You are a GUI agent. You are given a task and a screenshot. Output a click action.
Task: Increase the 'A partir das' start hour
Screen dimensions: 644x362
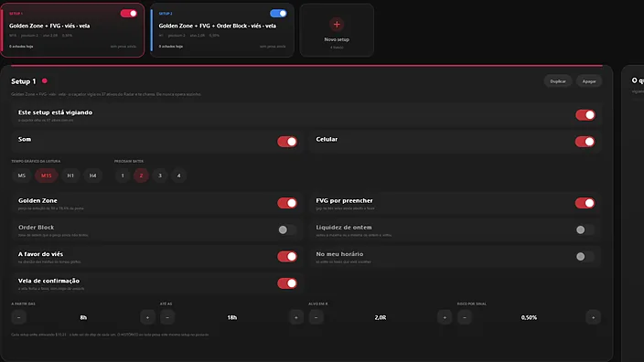tap(147, 317)
